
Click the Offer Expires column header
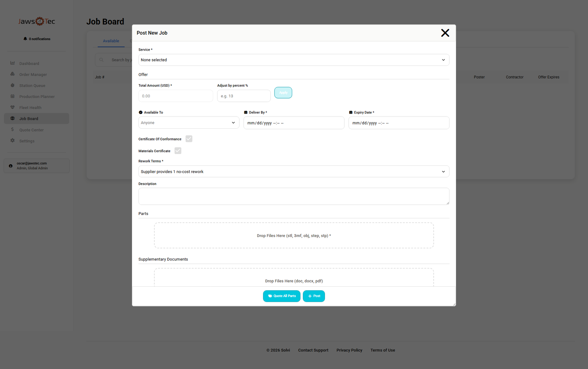[549, 77]
